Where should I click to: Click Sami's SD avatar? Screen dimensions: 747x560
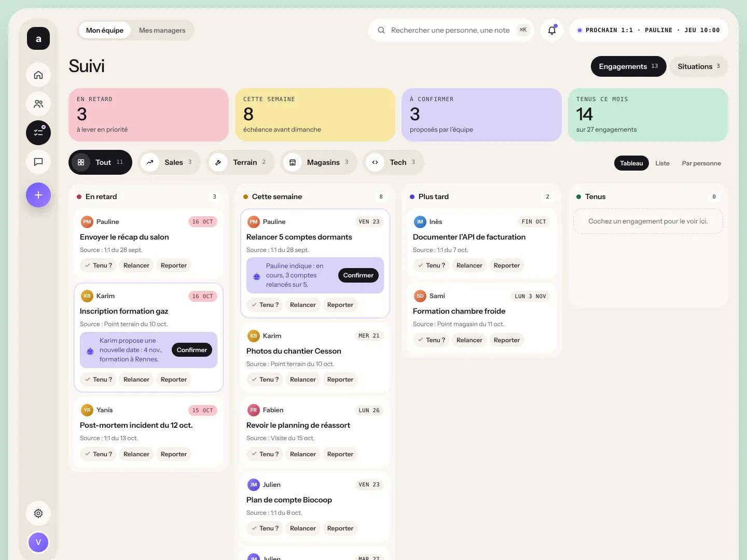[x=420, y=296]
